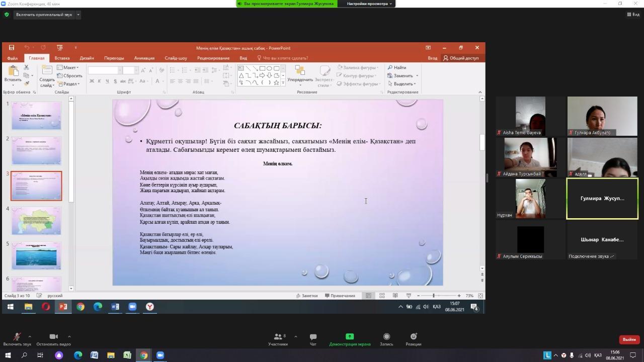The height and width of the screenshot is (362, 644).
Task: Open the Макет layout dropdown
Action: (x=68, y=67)
